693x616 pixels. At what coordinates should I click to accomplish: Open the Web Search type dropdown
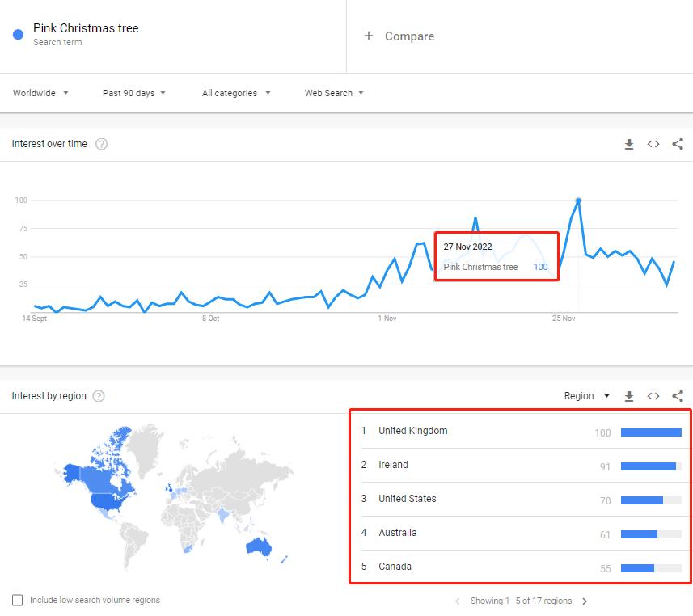(x=334, y=93)
